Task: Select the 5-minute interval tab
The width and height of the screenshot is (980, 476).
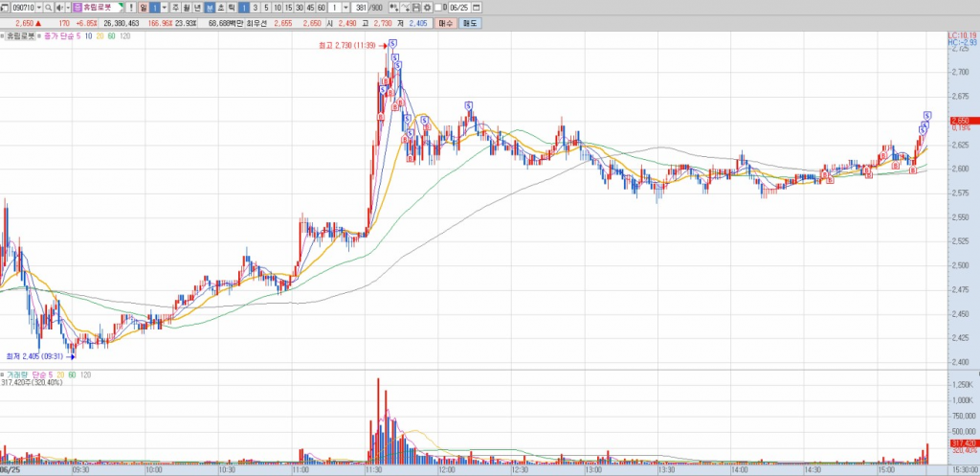Action: (x=265, y=7)
